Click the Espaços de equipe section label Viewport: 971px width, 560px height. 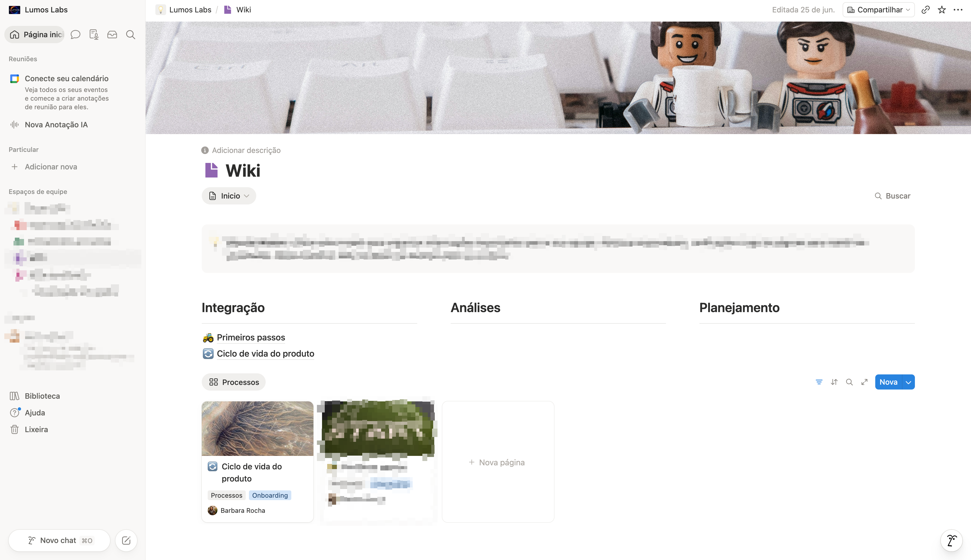[38, 192]
